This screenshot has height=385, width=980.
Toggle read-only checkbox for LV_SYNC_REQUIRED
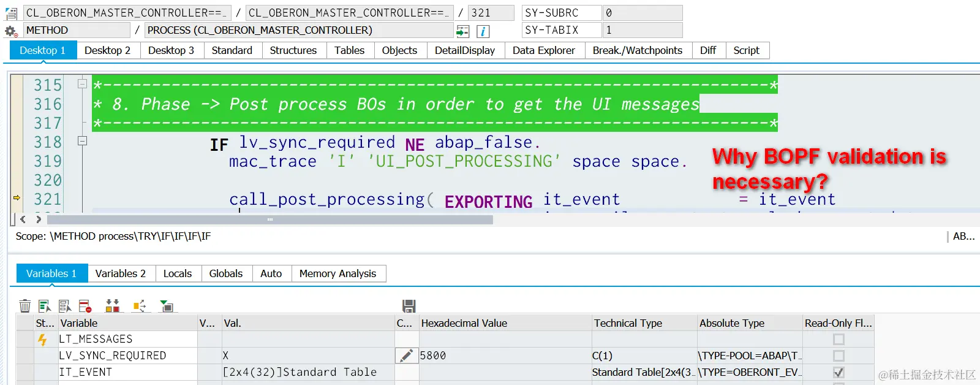(839, 356)
